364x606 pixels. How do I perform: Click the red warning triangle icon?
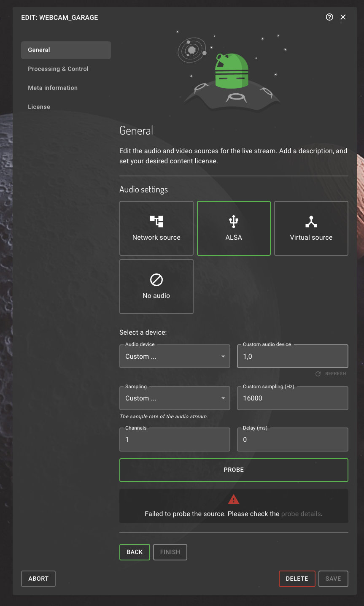[x=234, y=499]
